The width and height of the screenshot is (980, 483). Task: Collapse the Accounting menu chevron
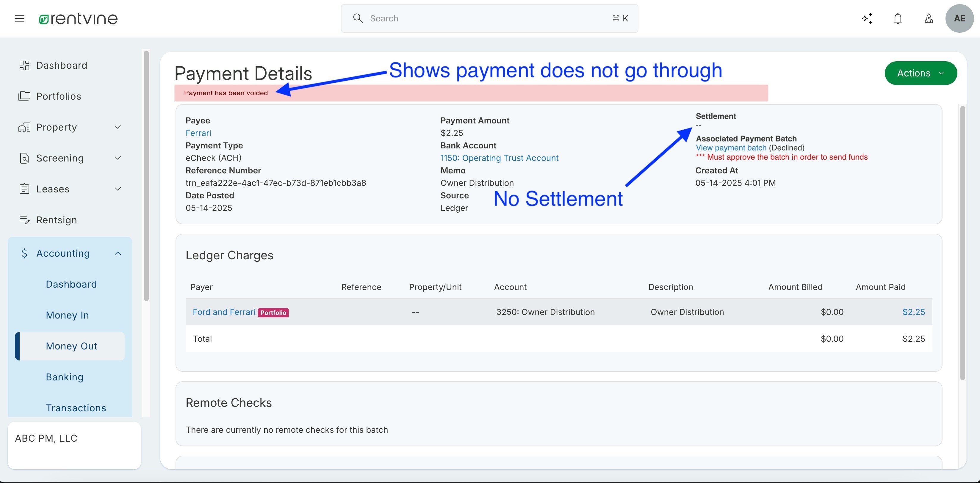point(118,253)
